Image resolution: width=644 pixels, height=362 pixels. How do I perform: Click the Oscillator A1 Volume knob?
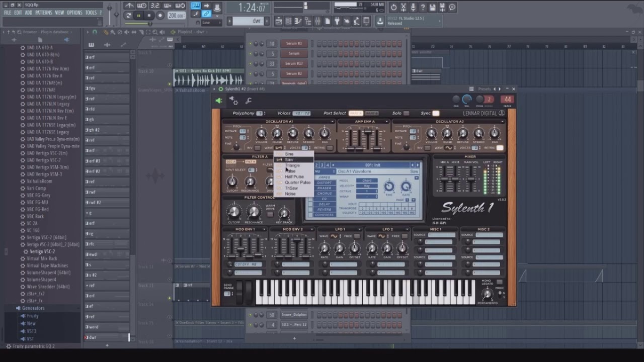(x=261, y=133)
